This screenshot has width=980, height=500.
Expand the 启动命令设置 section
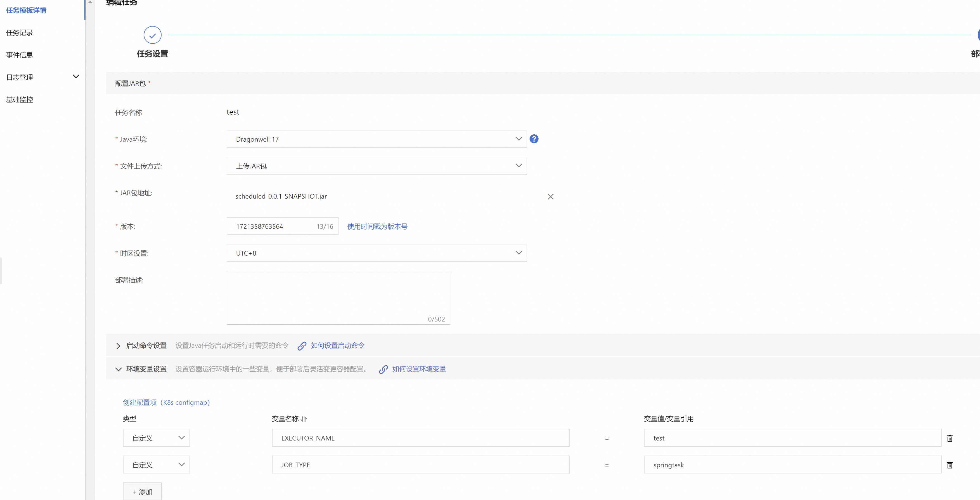point(118,346)
